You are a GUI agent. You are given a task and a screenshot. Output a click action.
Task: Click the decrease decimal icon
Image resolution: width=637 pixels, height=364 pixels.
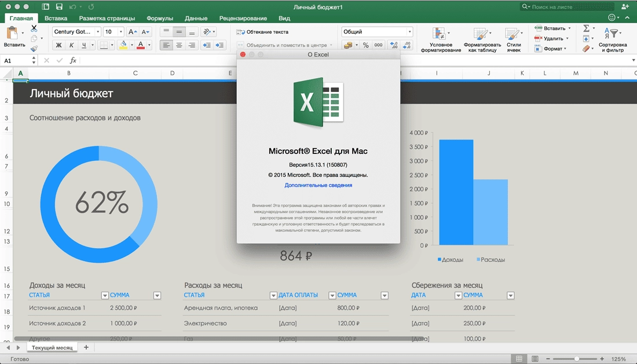[407, 45]
